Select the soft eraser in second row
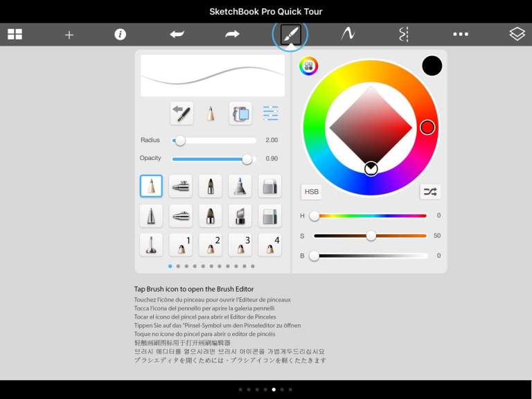532x399 pixels. tap(269, 216)
